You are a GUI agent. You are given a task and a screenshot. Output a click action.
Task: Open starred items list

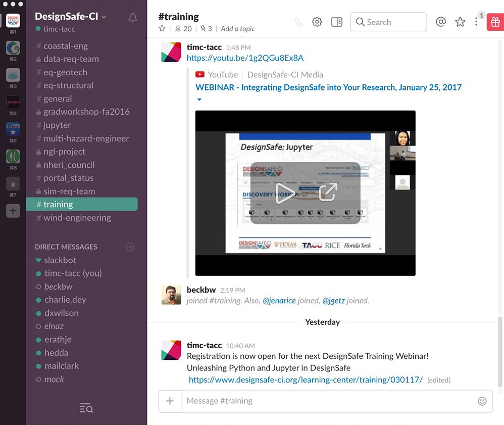pos(460,22)
